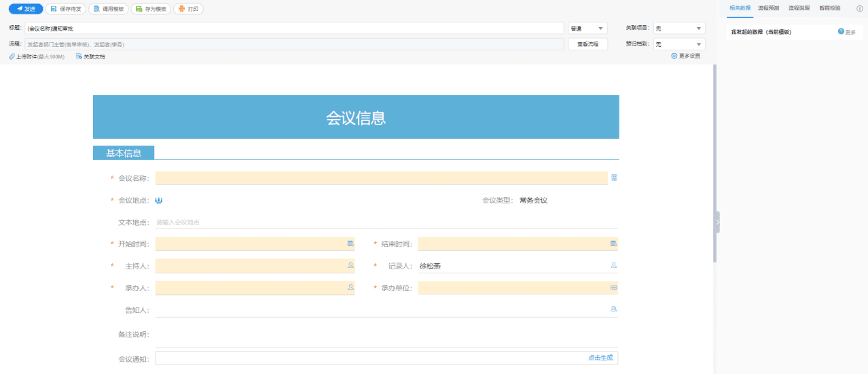Viewport: 868px width, 374px height.
Task: Click the 标题 title input field
Action: tap(294, 28)
